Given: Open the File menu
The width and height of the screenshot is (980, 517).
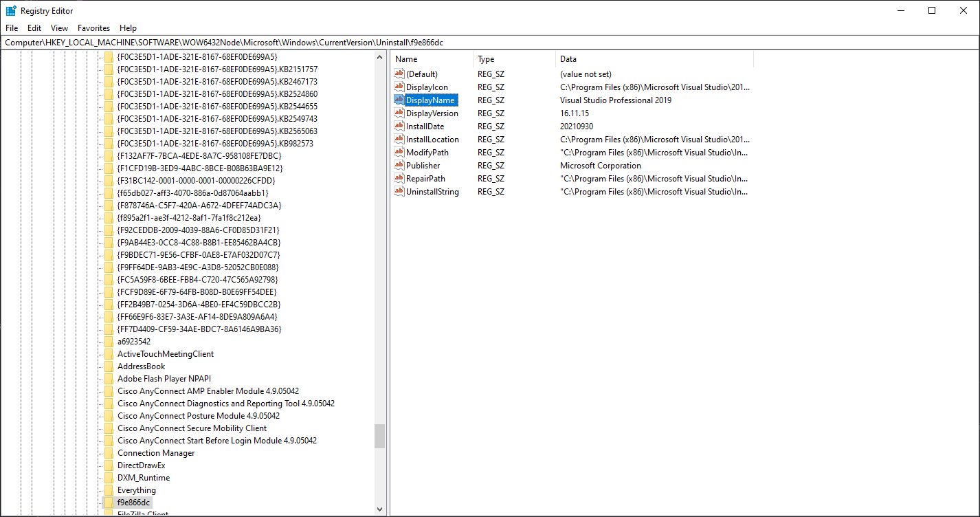Looking at the screenshot, I should point(12,28).
